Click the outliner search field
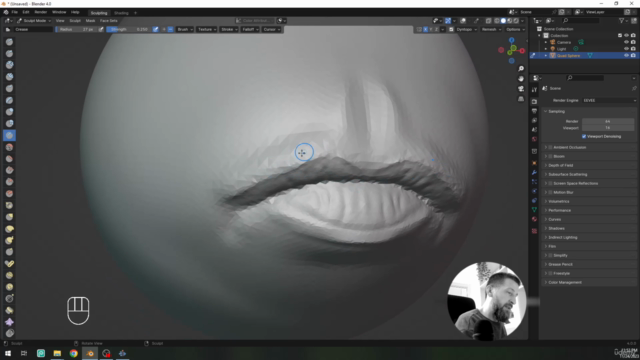This screenshot has height=360, width=640. (x=580, y=20)
